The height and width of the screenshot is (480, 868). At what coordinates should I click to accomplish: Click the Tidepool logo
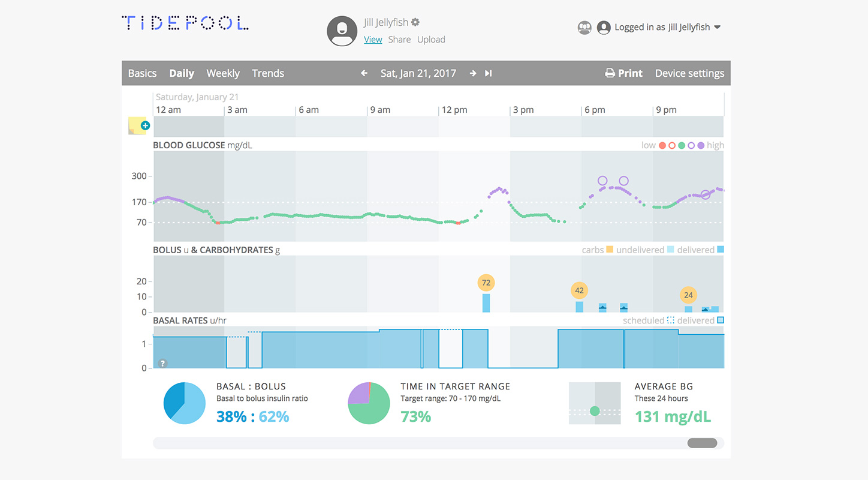(185, 22)
